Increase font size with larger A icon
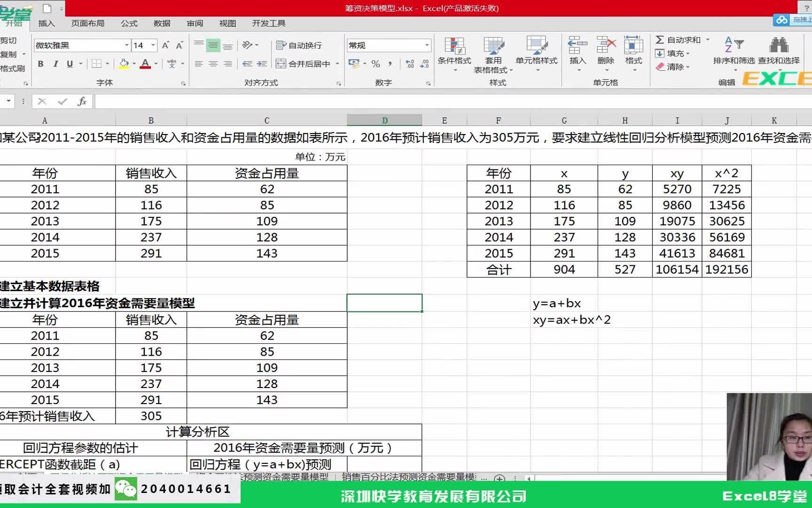 point(165,45)
